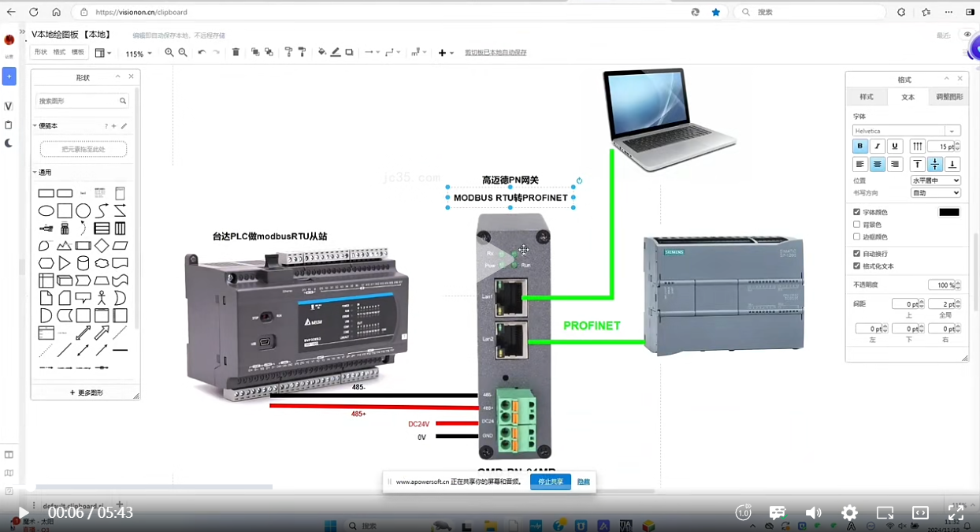Enable the 背景色 checkbox
The height and width of the screenshot is (532, 980).
coord(857,225)
